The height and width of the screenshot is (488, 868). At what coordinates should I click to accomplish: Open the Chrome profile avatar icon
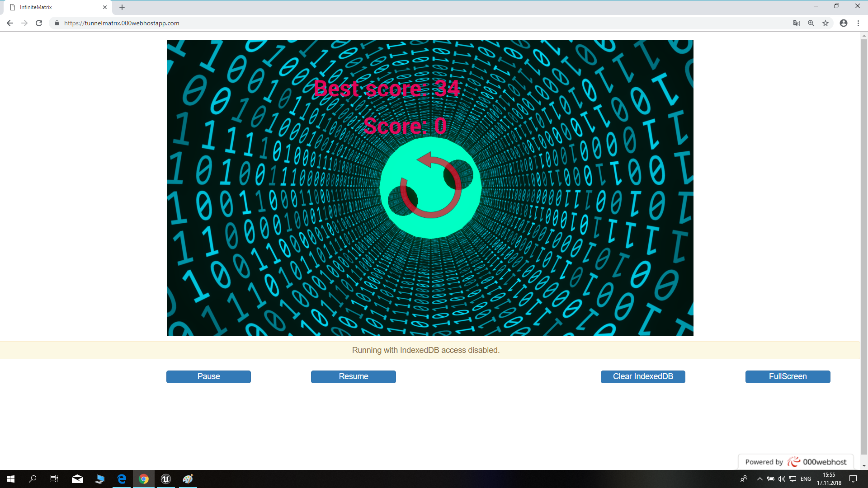click(844, 23)
